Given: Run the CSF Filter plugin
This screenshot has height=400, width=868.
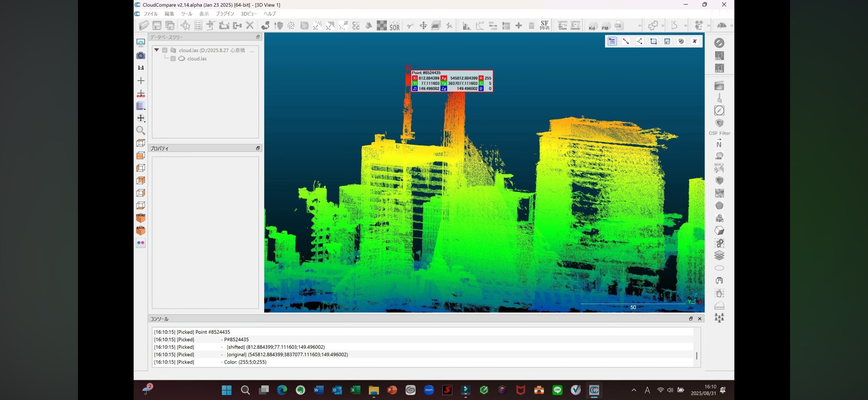Looking at the screenshot, I should 719,124.
